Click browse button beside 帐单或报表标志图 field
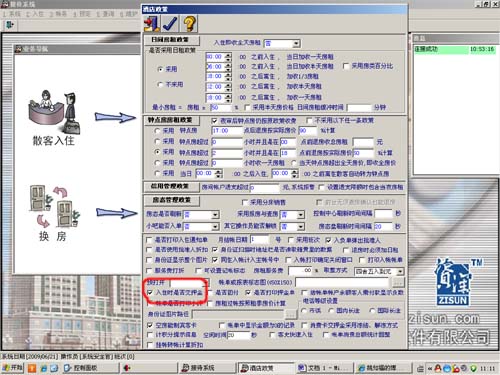The image size is (500, 375). (x=398, y=282)
